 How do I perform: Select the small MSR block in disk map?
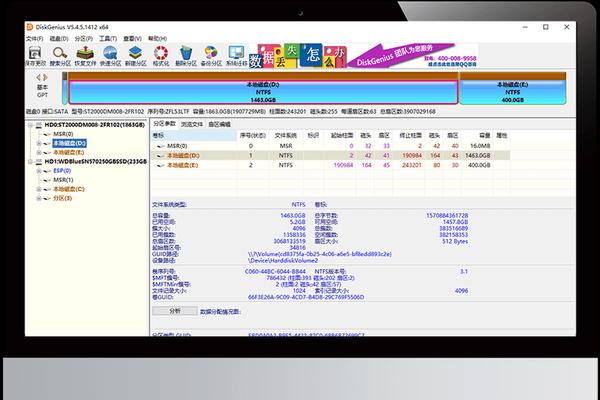click(65, 88)
